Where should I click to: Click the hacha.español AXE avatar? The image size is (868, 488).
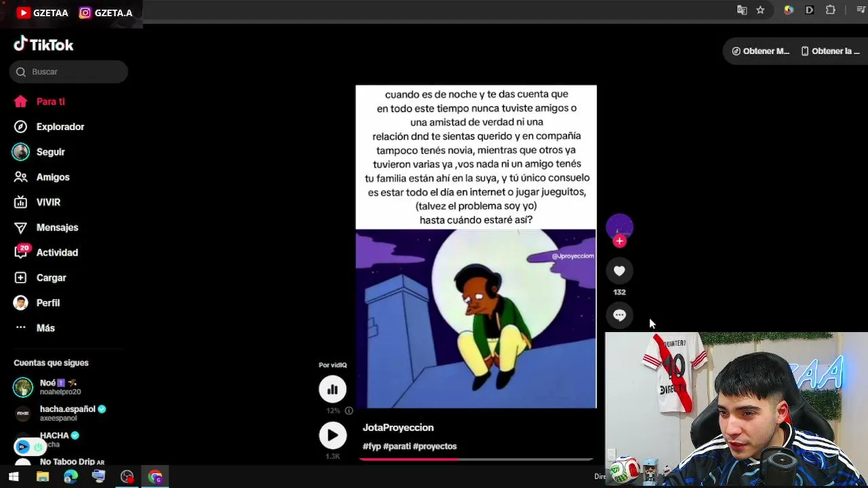pyautogui.click(x=23, y=413)
